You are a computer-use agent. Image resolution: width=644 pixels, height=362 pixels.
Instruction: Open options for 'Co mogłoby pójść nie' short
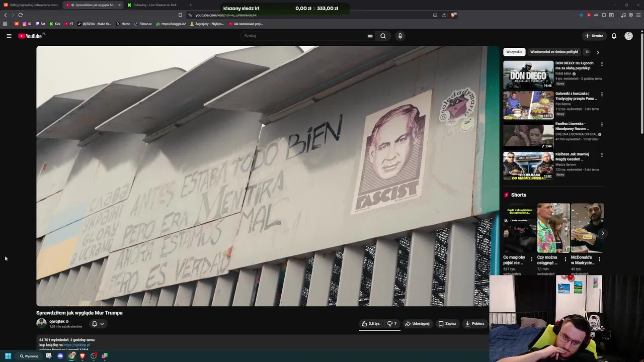pos(531,259)
